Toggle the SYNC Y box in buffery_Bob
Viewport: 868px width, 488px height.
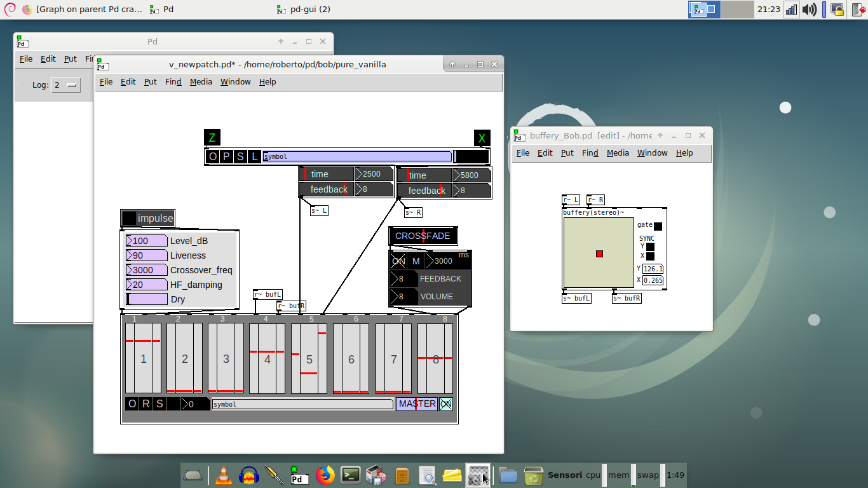coord(650,247)
